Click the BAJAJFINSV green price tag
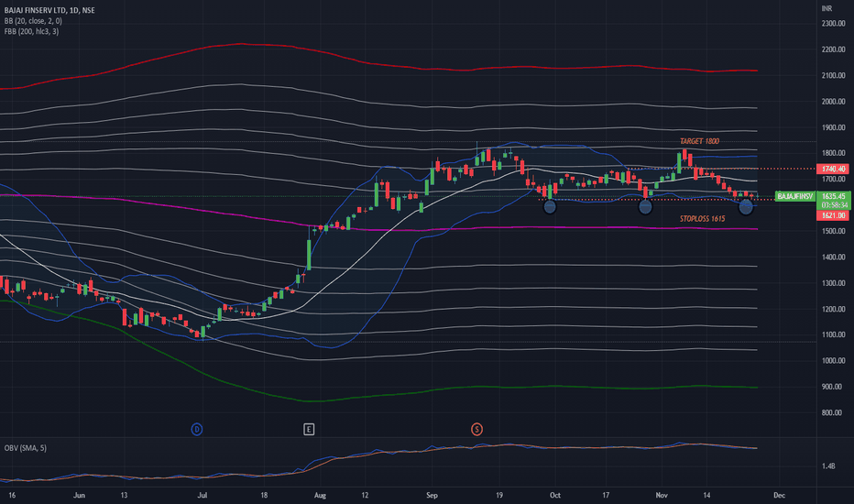 [x=794, y=196]
